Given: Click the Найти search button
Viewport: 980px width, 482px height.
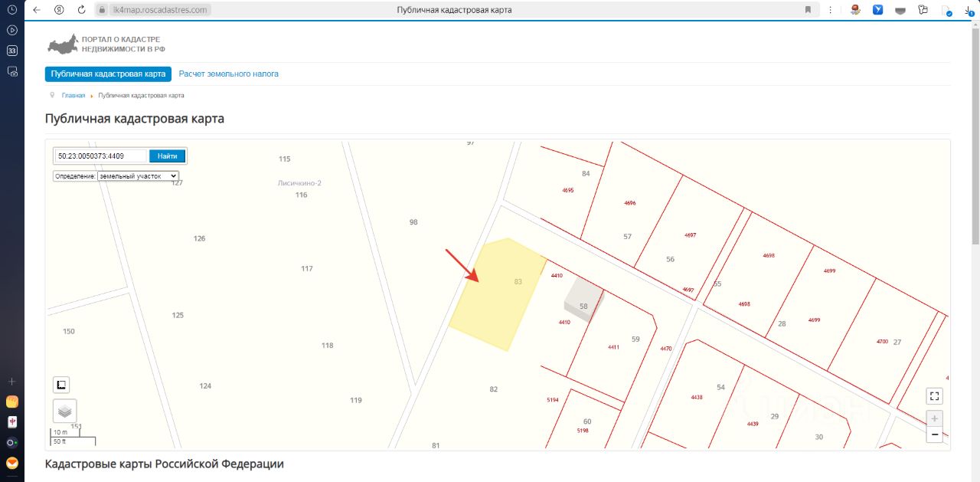Looking at the screenshot, I should pos(168,156).
